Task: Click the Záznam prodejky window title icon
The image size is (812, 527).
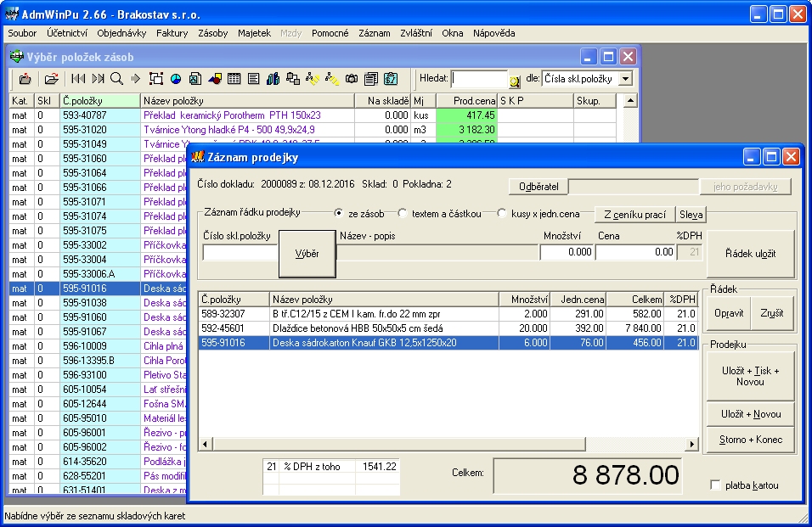Action: tap(198, 157)
